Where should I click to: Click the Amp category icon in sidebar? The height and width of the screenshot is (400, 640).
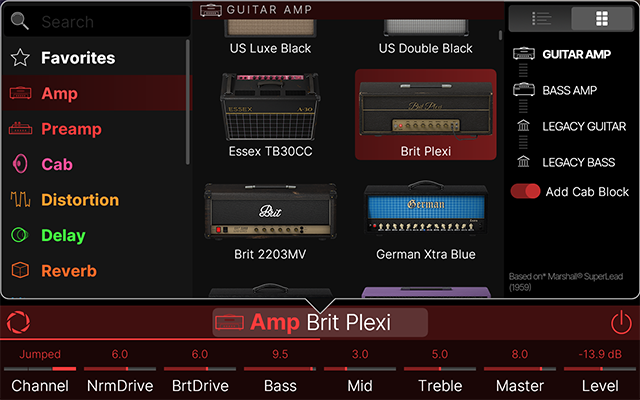[20, 93]
